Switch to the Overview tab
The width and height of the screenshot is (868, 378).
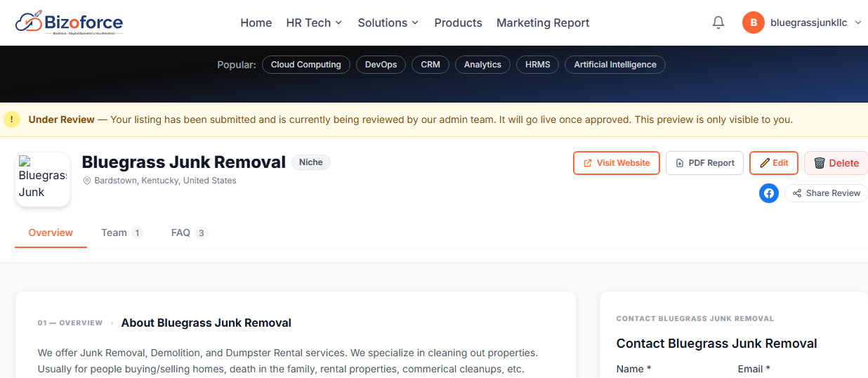pos(51,233)
